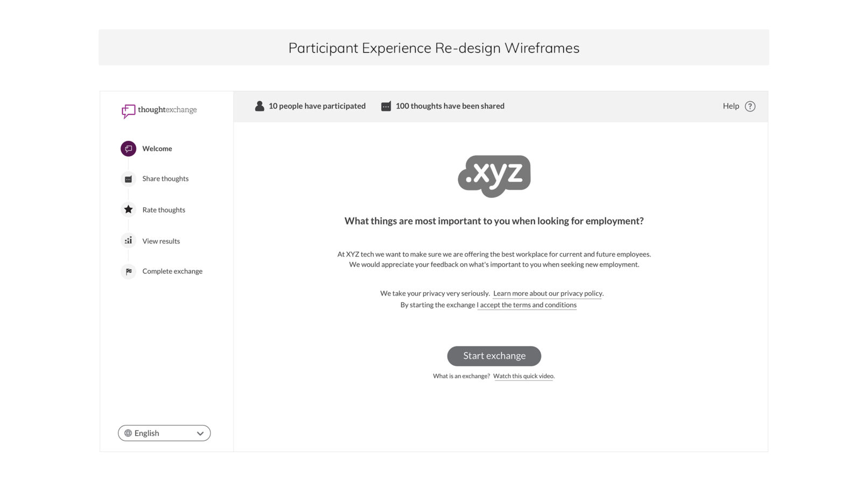The image size is (868, 488).
Task: Open the privacy policy link
Action: pyautogui.click(x=548, y=294)
